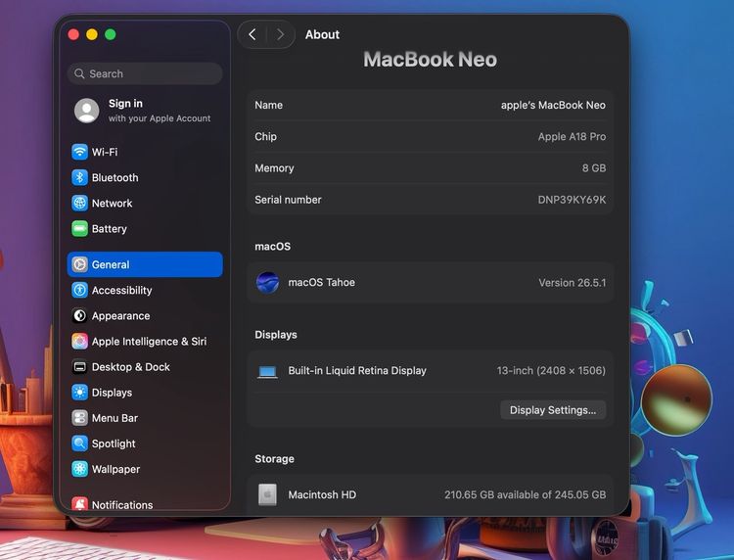The image size is (734, 560).
Task: Click 13-inch (2408 × 1506) text
Action: pos(551,370)
